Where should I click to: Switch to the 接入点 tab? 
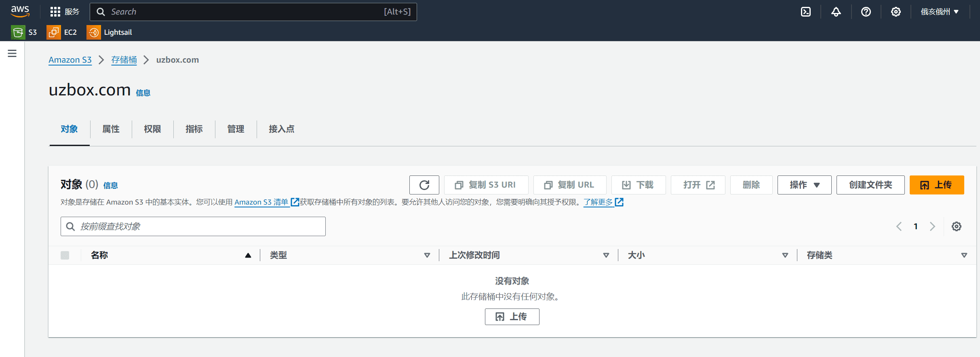coord(282,129)
